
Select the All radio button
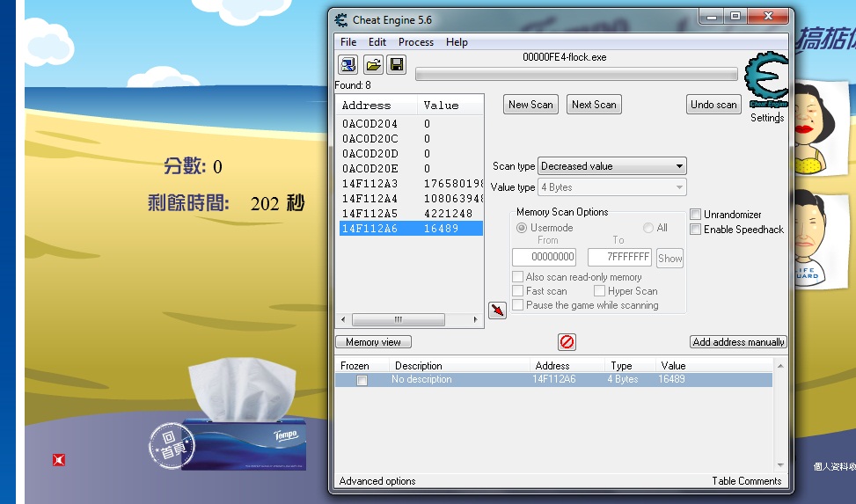[x=648, y=228]
